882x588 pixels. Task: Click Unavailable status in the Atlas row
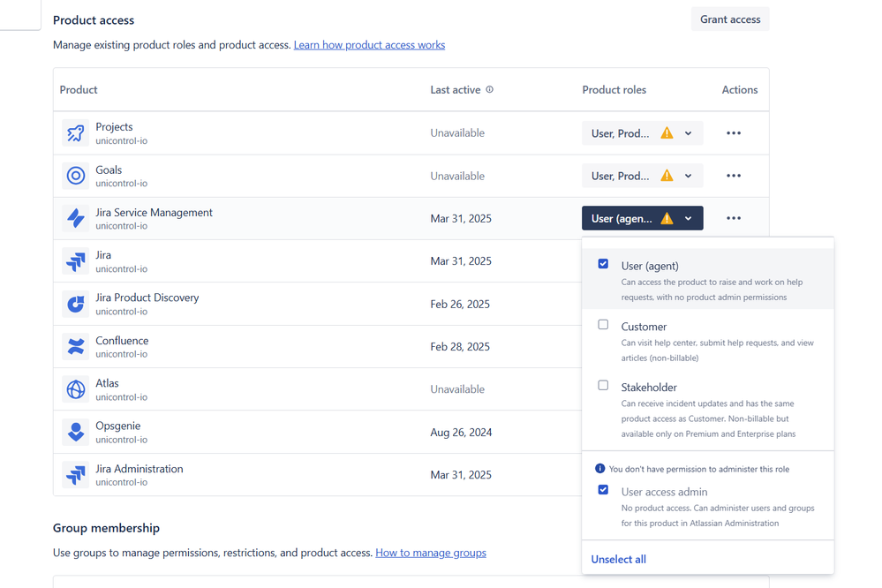(457, 389)
